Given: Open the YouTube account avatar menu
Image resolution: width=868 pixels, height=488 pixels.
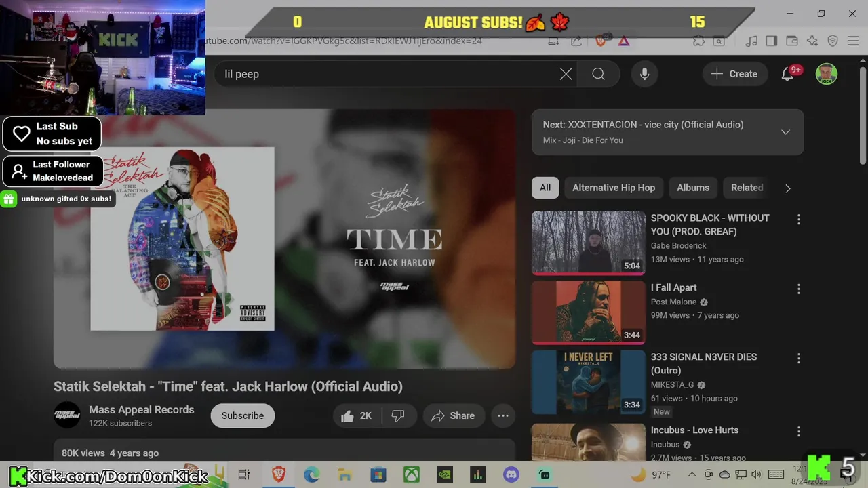Looking at the screenshot, I should click(826, 74).
